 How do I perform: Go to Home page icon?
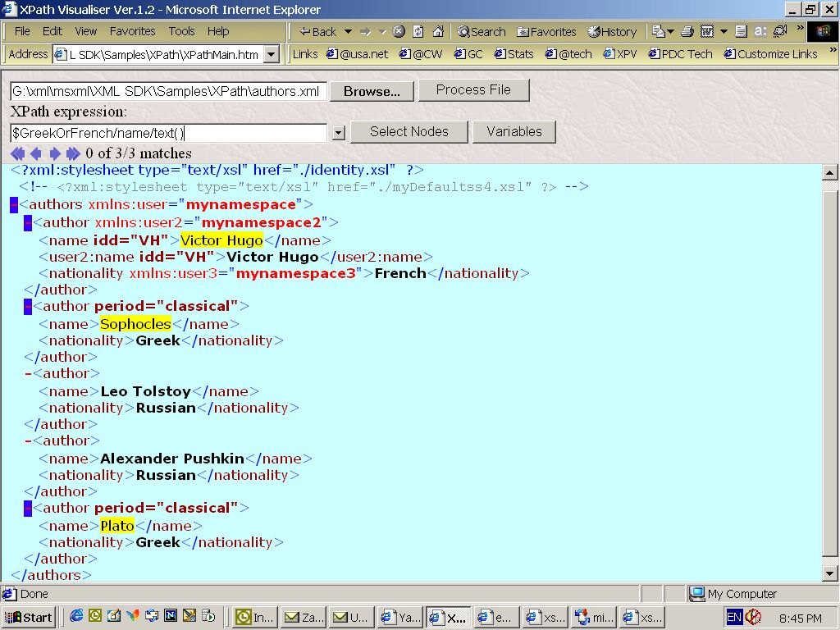click(x=438, y=32)
